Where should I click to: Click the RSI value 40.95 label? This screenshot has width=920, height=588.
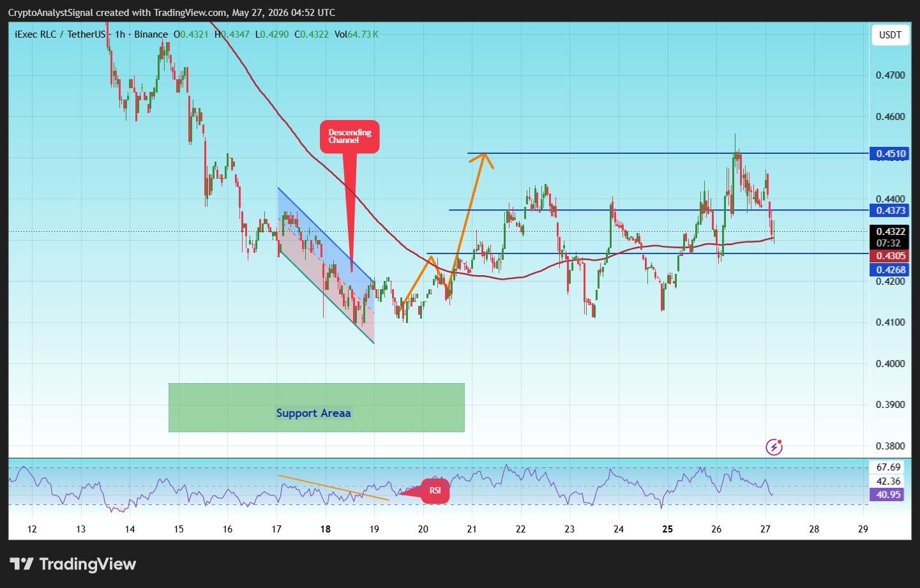coord(888,495)
